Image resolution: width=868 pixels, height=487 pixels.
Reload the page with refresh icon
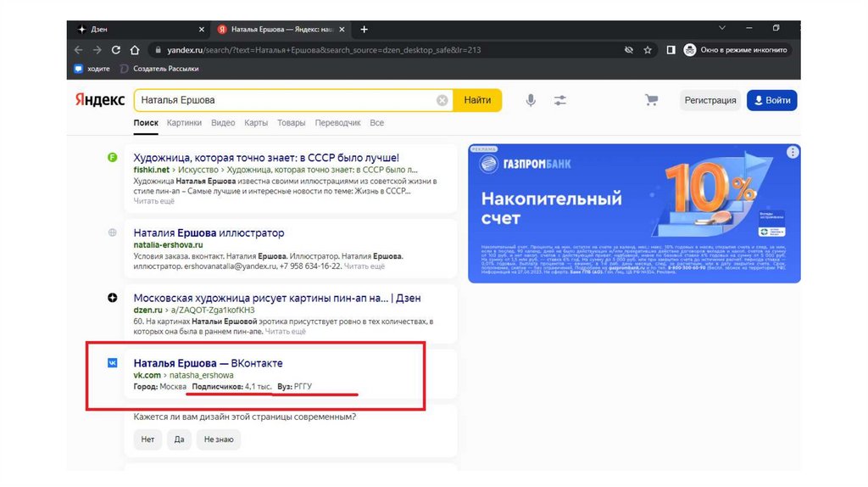coord(115,50)
